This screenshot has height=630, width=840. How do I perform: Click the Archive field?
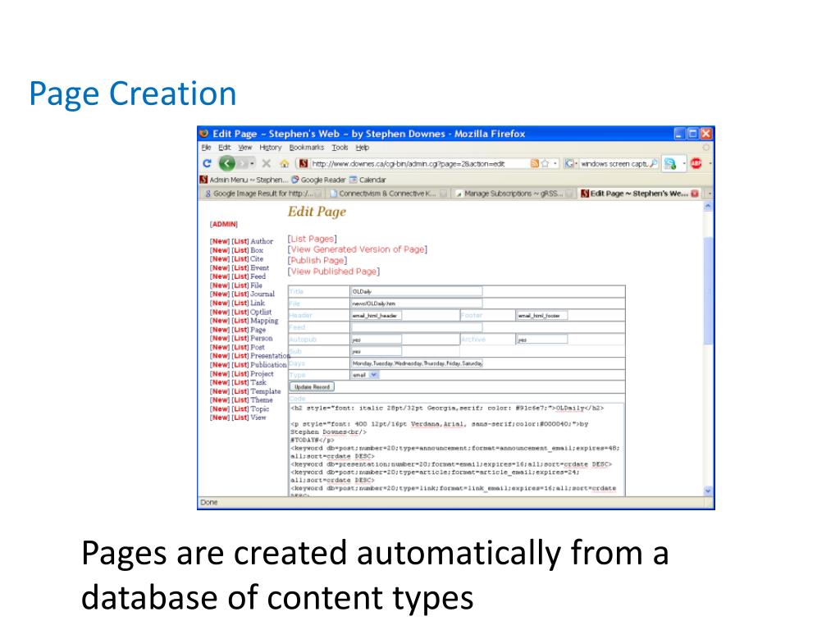(x=541, y=339)
